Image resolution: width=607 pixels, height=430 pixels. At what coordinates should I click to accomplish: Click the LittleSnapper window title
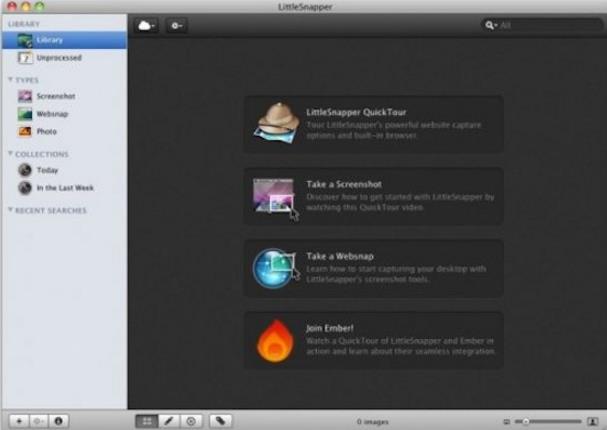pos(305,7)
